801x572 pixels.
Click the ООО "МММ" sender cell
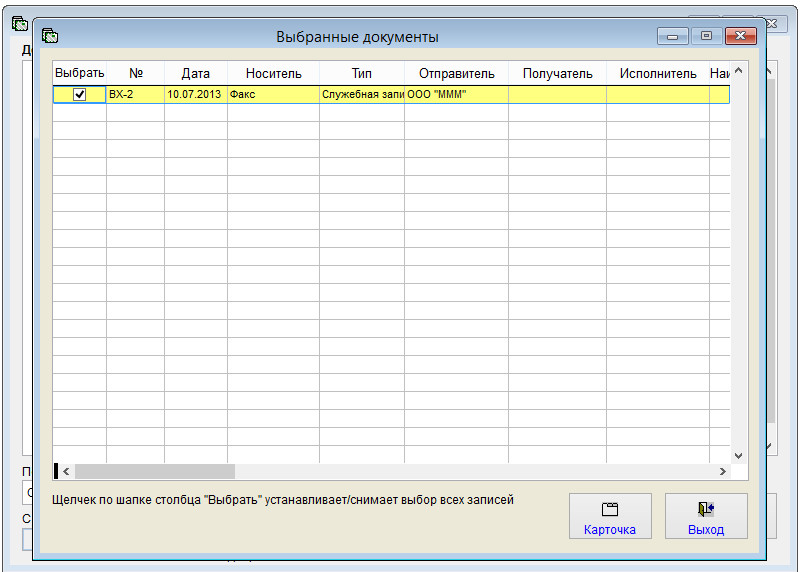pos(456,94)
